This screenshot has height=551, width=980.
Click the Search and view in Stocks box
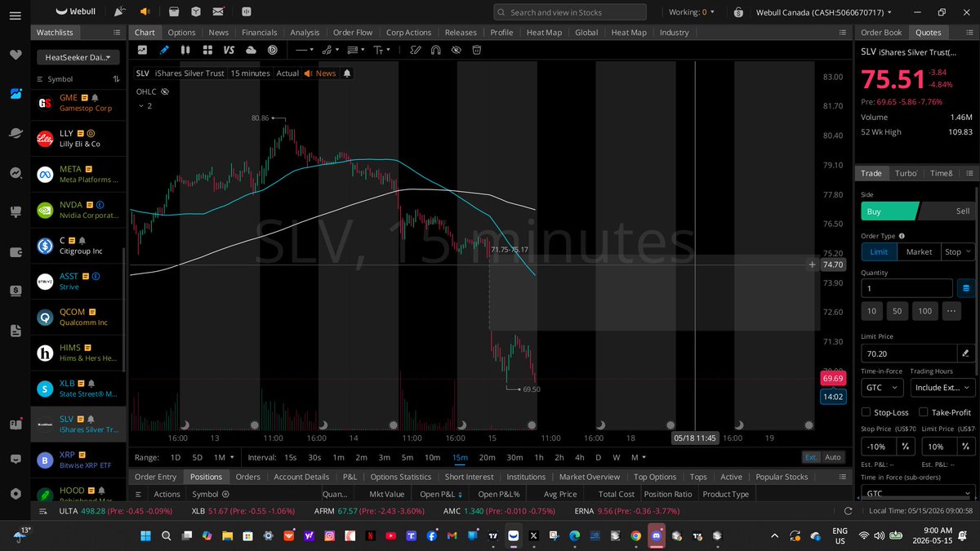[569, 12]
